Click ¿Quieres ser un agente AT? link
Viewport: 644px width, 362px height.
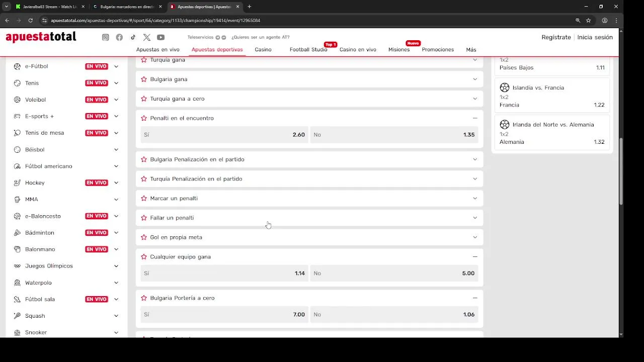(261, 37)
